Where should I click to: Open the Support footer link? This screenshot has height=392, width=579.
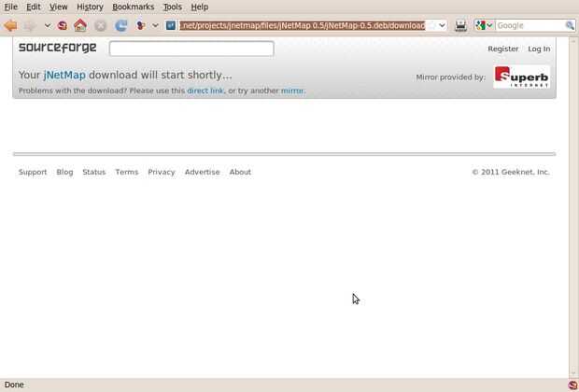(x=33, y=172)
